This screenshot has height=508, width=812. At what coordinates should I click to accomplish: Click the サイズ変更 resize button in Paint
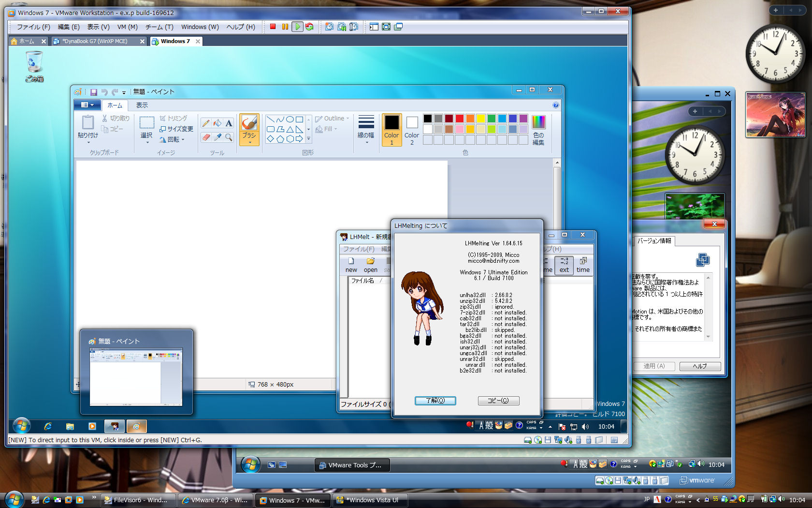pos(176,129)
